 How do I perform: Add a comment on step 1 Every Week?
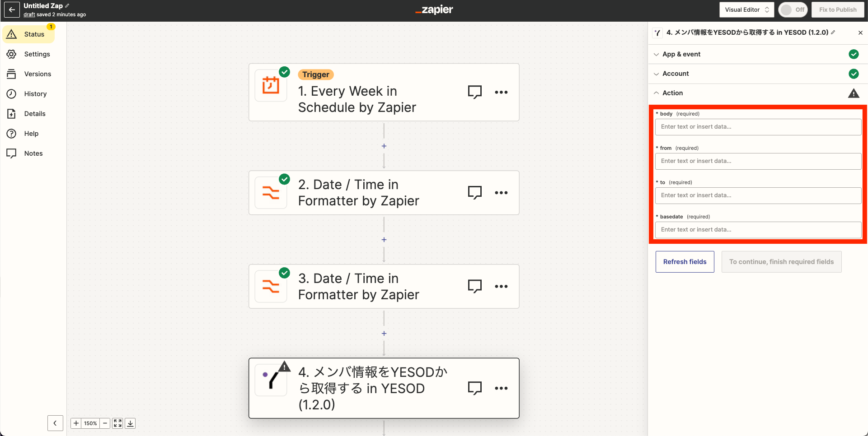(475, 92)
